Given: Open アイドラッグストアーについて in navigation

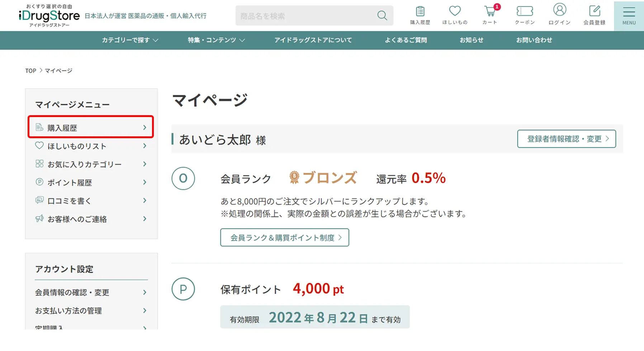Looking at the screenshot, I should (313, 40).
